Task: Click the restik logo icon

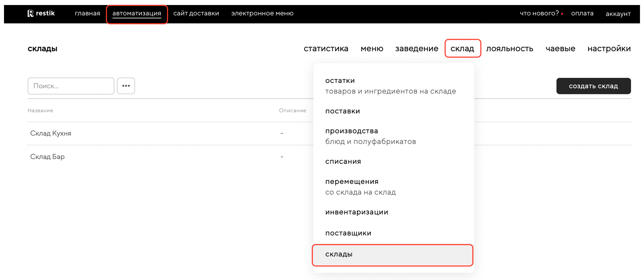Action: 31,13
